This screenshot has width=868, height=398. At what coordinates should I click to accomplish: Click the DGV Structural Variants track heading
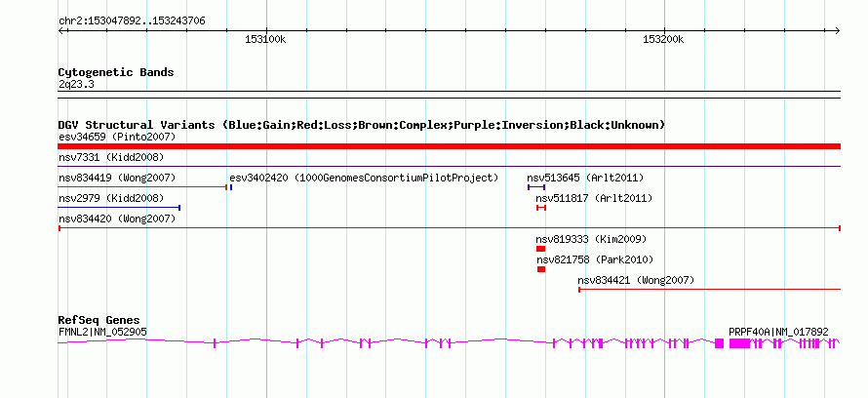(x=362, y=125)
